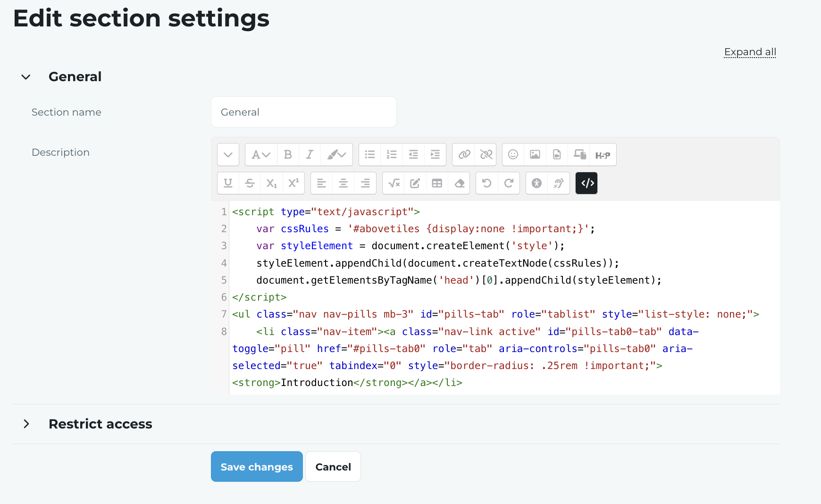Apply subscript formatting

pyautogui.click(x=271, y=183)
